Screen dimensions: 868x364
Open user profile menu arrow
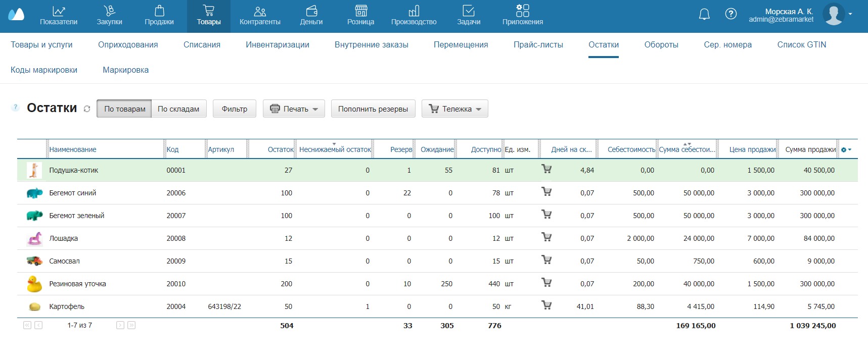coord(850,14)
